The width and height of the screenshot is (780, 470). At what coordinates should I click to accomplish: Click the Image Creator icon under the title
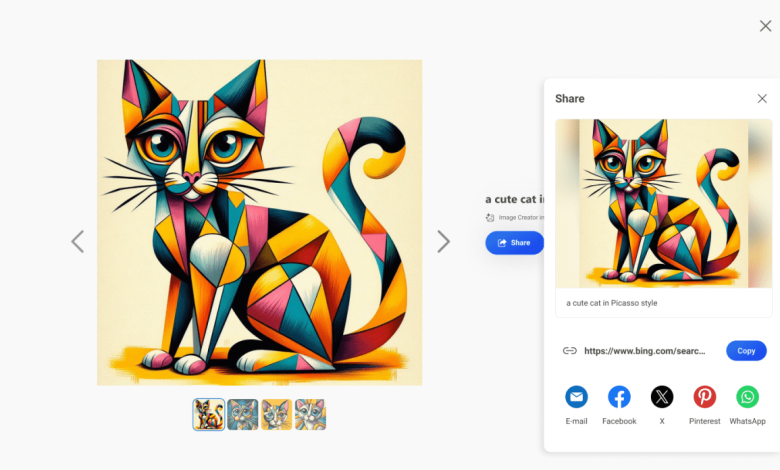[490, 217]
